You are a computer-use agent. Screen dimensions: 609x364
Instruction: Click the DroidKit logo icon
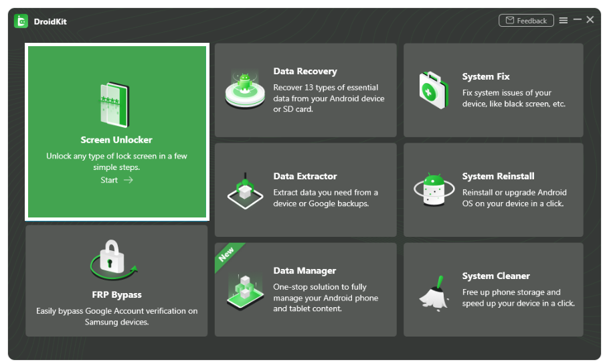[x=21, y=21]
